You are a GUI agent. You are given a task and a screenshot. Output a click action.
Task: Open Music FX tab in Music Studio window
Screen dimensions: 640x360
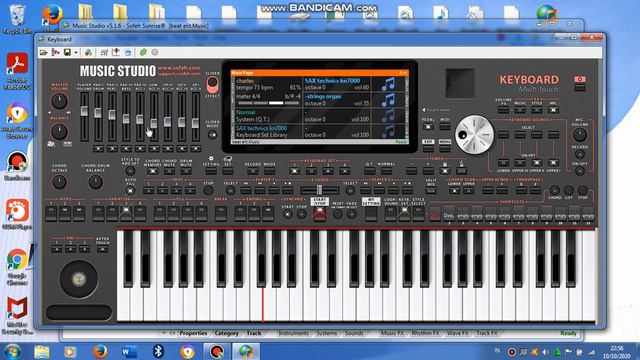click(x=392, y=333)
